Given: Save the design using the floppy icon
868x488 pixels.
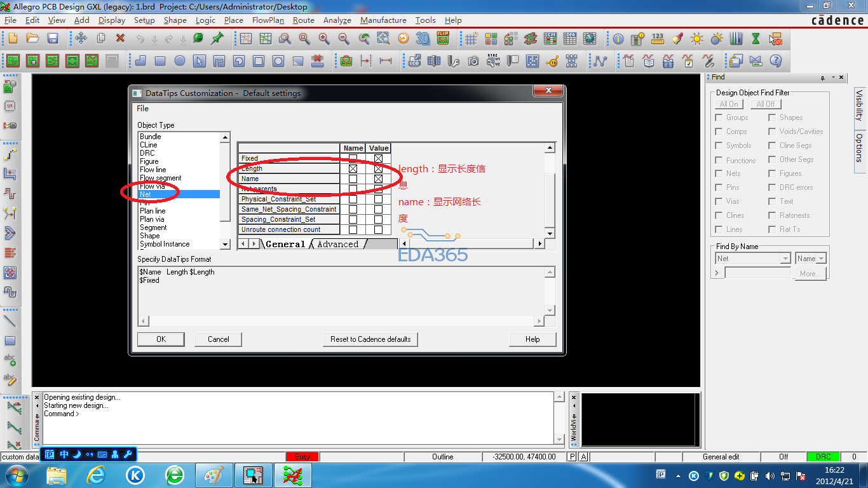Looking at the screenshot, I should coord(53,39).
